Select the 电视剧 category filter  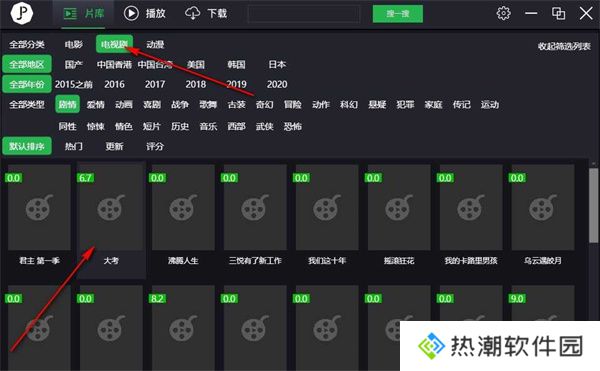114,44
